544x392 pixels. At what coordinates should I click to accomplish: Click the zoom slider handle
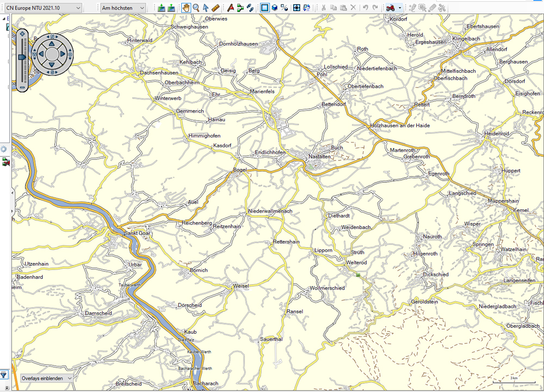[22, 57]
